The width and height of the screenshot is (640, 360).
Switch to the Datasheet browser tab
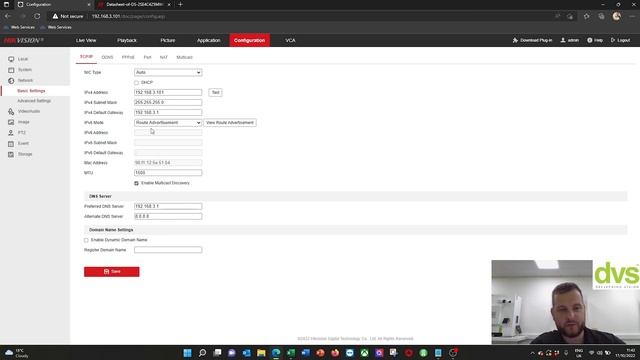(x=134, y=4)
